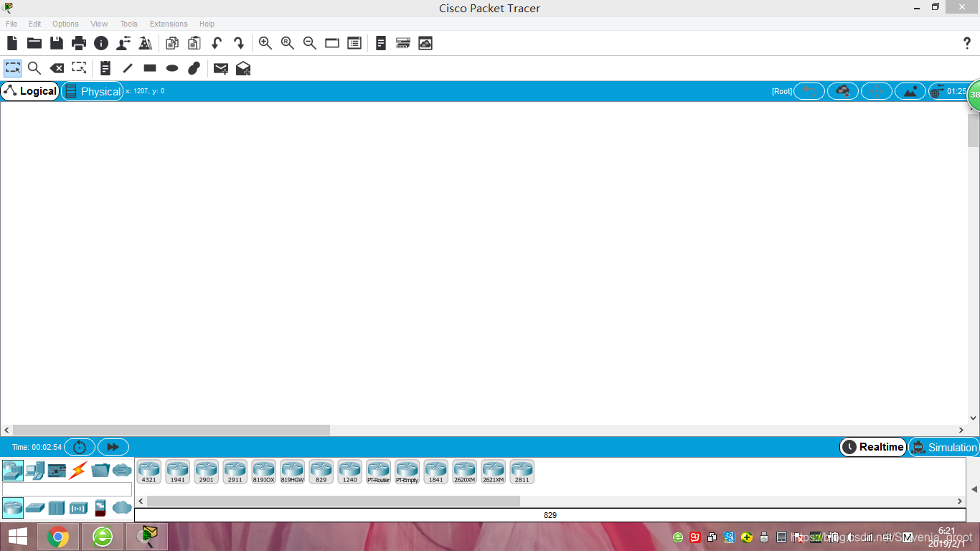The image size is (980, 551).
Task: Draw a line with the Line tool
Action: 128,68
